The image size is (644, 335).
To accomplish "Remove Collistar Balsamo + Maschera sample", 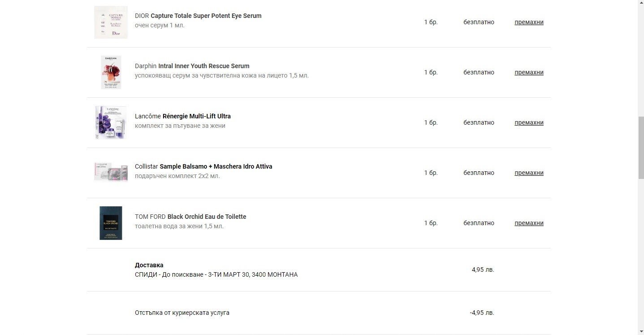I will click(x=529, y=173).
